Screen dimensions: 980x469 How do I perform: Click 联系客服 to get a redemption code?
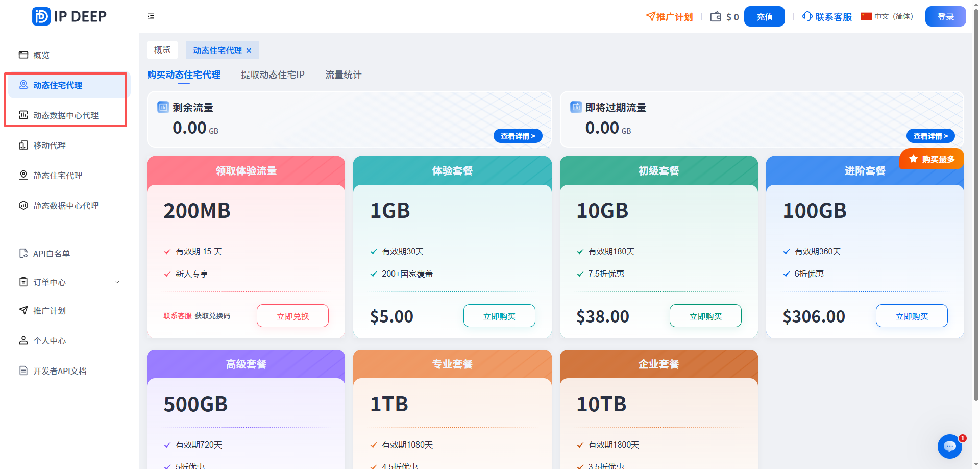(x=178, y=315)
